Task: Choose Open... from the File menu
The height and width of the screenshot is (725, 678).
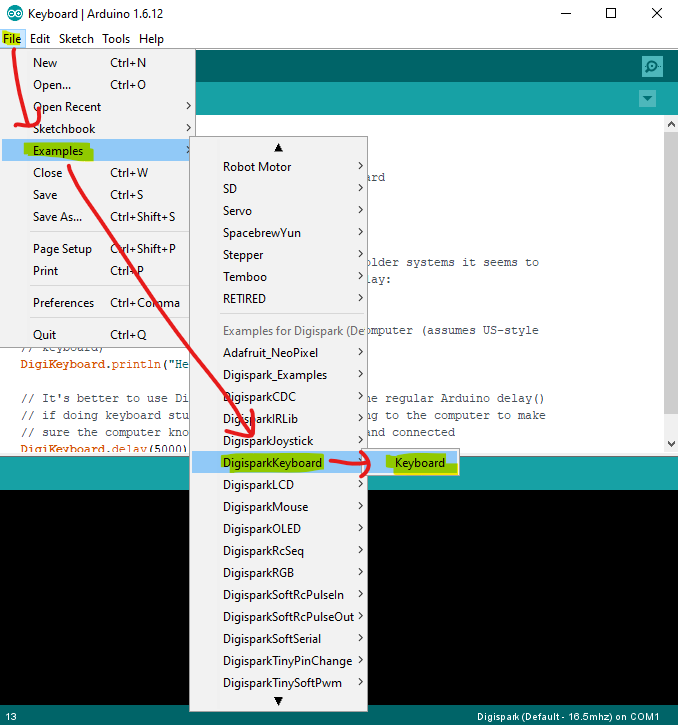Action: pos(97,85)
